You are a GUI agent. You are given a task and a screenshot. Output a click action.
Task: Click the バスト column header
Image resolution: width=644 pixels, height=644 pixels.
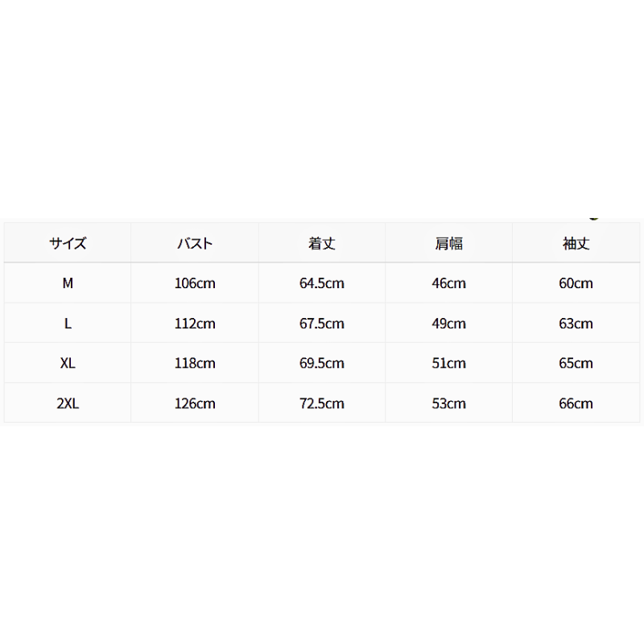(195, 244)
